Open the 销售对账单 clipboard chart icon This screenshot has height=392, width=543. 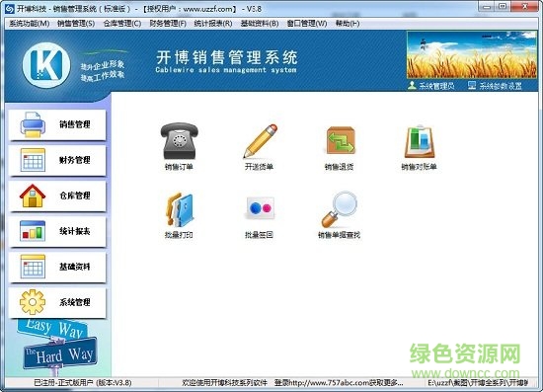[x=420, y=141]
